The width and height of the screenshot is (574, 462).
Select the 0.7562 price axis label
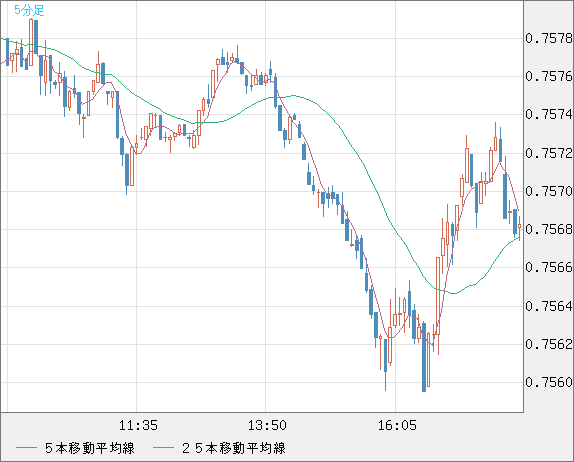tap(549, 344)
